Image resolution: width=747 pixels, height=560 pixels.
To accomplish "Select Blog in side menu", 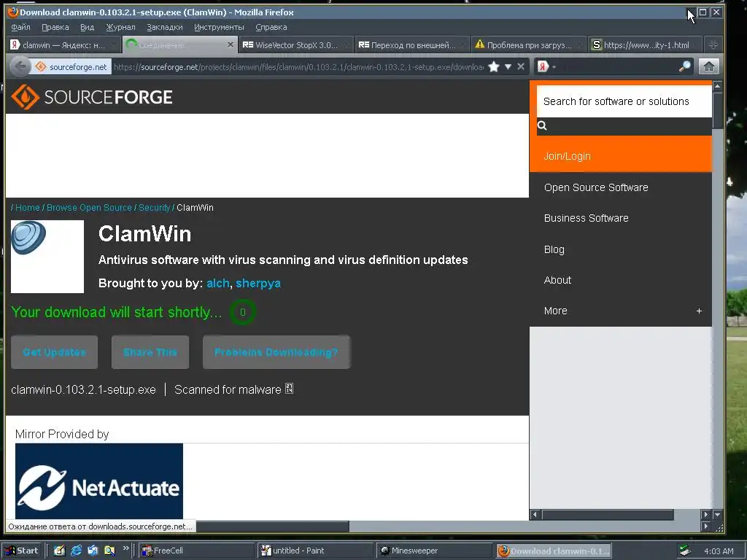I will tap(554, 249).
